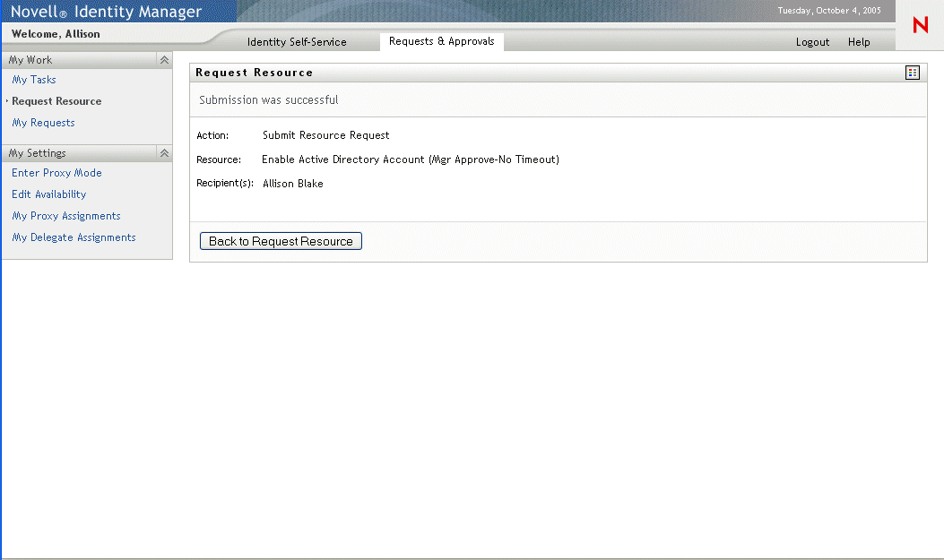Viewport: 944px width, 560px height.
Task: Select Request Resource in the sidebar
Action: point(56,101)
